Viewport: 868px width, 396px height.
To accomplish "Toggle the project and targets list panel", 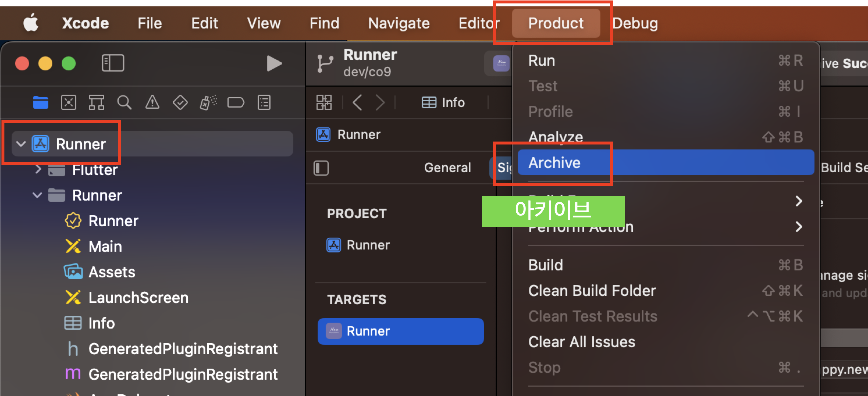I will click(321, 168).
